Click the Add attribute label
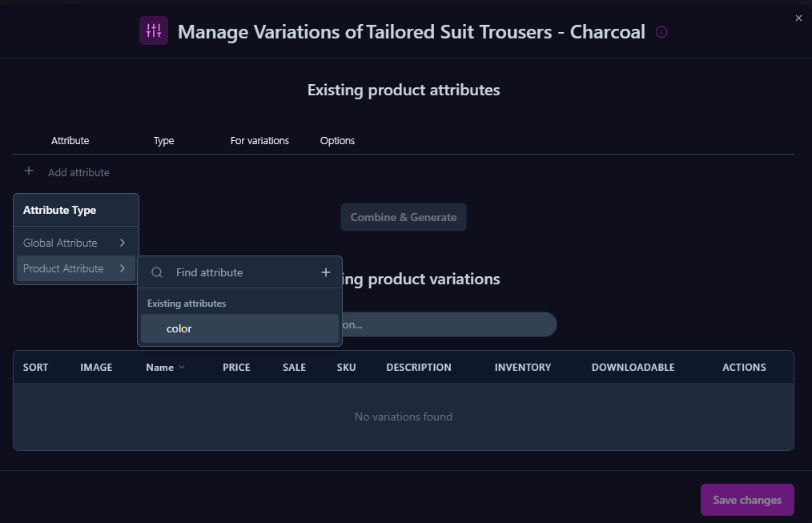 [x=78, y=172]
